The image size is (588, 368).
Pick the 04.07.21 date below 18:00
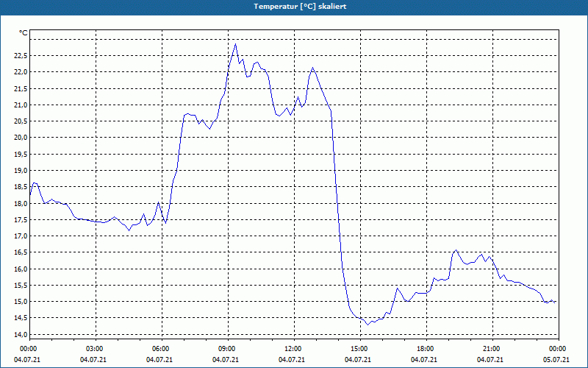point(424,360)
